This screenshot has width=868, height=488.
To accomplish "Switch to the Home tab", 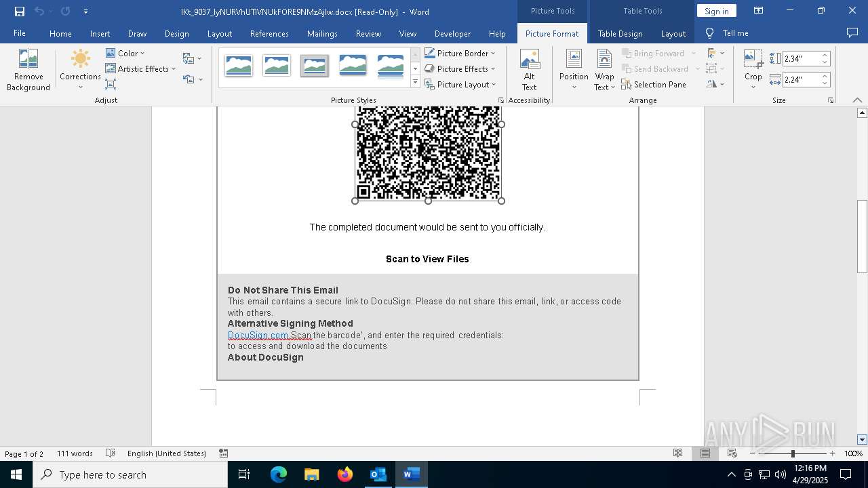I will click(60, 33).
